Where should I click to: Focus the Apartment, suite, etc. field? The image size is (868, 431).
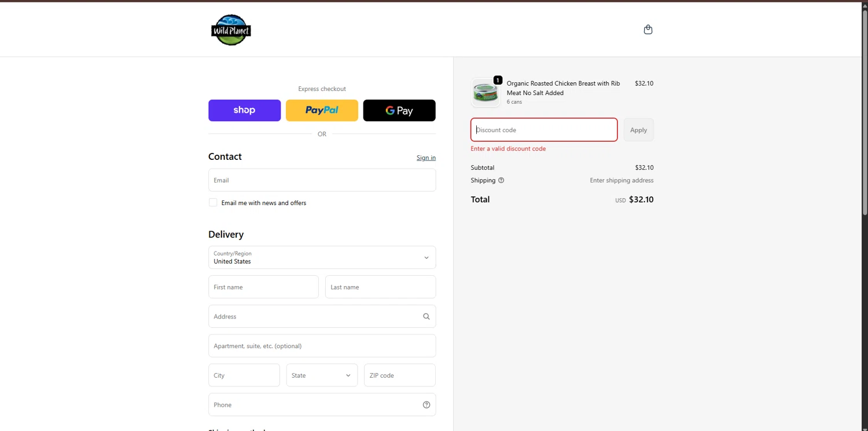(322, 346)
